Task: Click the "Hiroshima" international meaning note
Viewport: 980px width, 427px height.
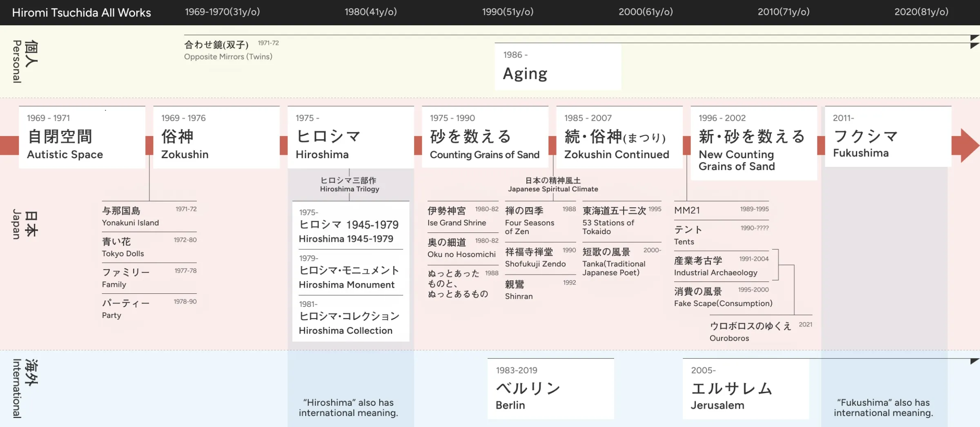Action: [x=348, y=408]
